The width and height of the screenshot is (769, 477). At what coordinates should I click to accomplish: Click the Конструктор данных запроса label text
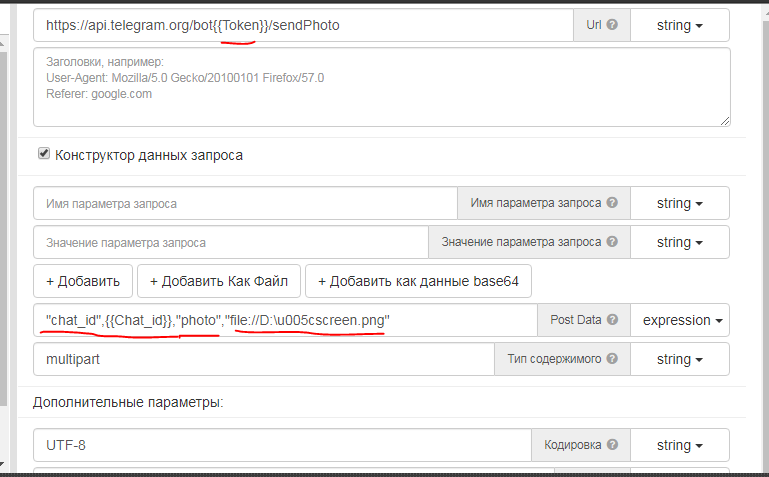pos(149,155)
